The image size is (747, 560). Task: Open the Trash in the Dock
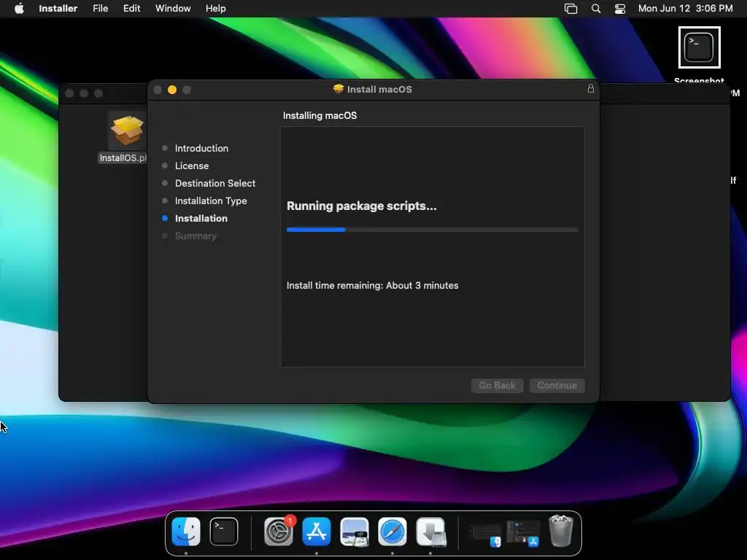(x=561, y=531)
